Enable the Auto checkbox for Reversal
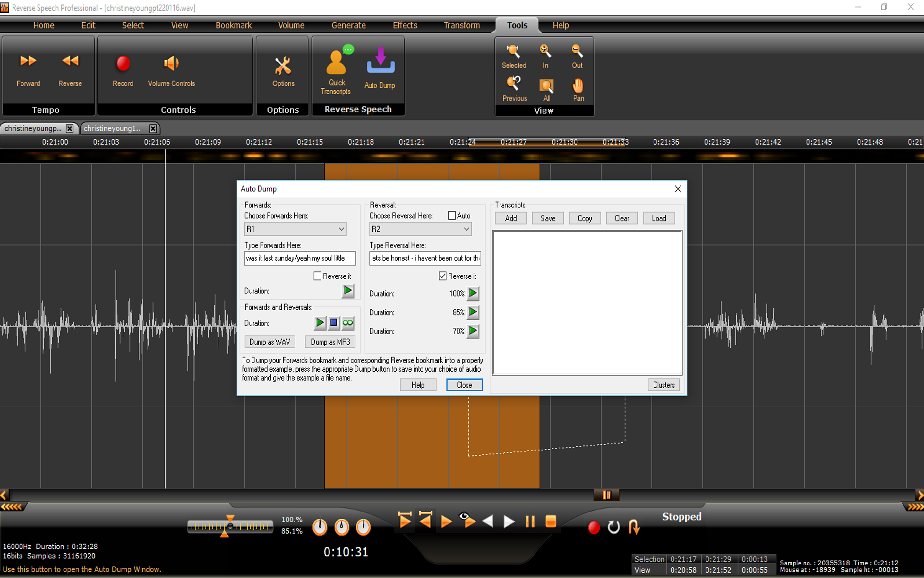The height and width of the screenshot is (578, 924). 452,215
